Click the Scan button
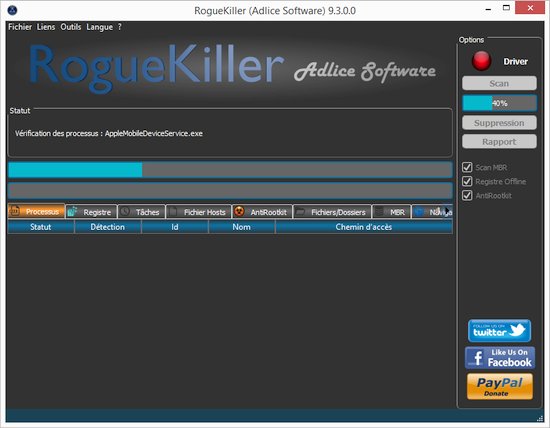Screen dimensions: 550x428 click(499, 83)
